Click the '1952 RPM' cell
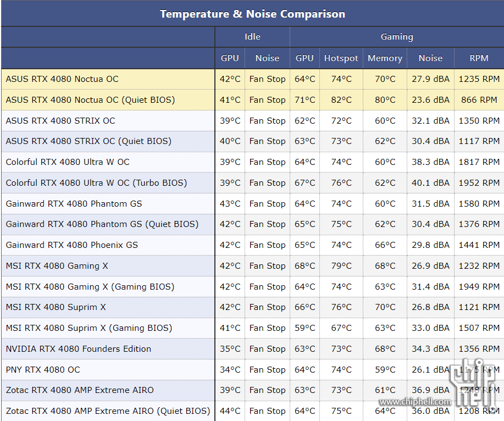504x421 pixels. tap(479, 183)
